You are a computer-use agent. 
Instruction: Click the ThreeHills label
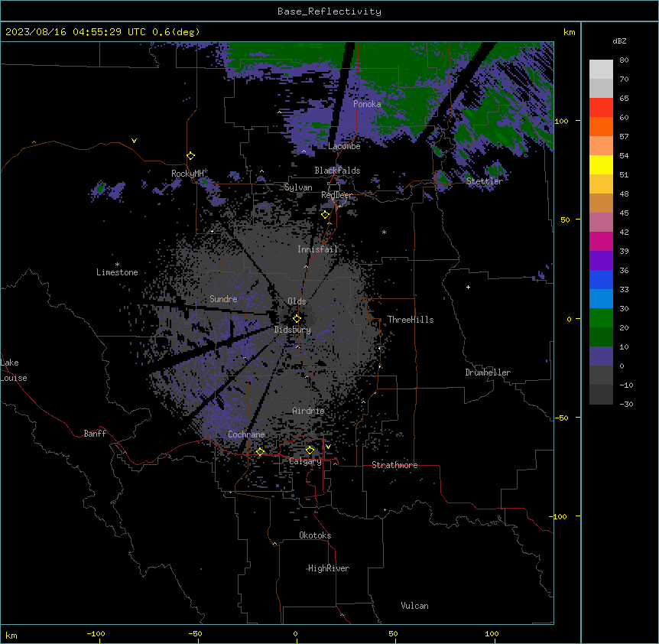pyautogui.click(x=411, y=320)
